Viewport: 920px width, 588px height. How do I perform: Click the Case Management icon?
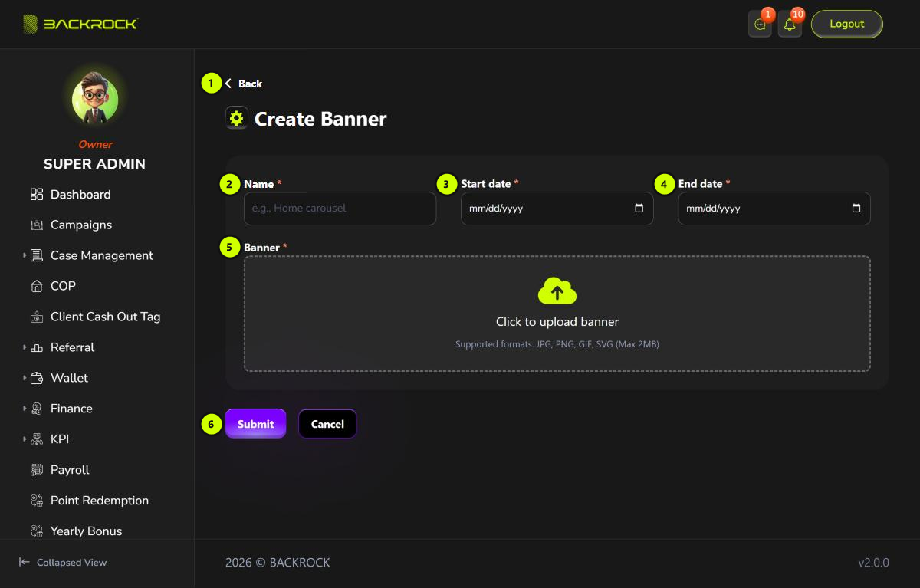pos(37,256)
